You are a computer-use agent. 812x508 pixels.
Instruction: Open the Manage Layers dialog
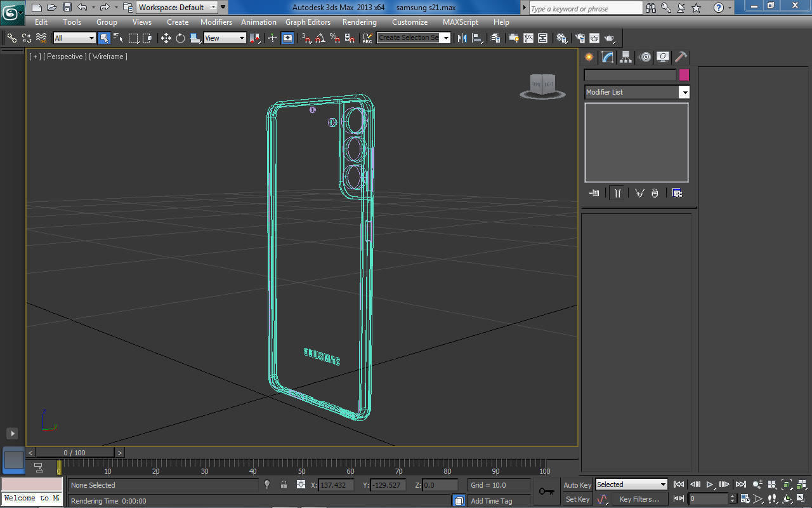tap(496, 38)
